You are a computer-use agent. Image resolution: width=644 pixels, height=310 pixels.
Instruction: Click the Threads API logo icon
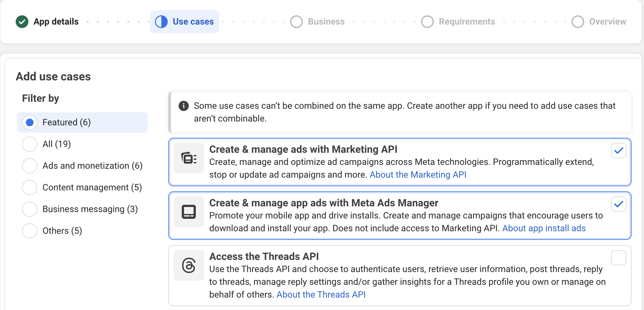tap(189, 265)
